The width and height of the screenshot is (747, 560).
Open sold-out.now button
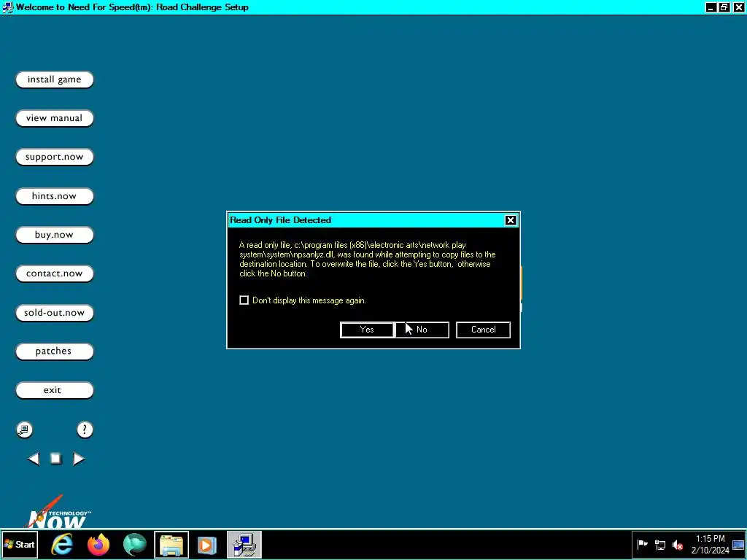54,313
